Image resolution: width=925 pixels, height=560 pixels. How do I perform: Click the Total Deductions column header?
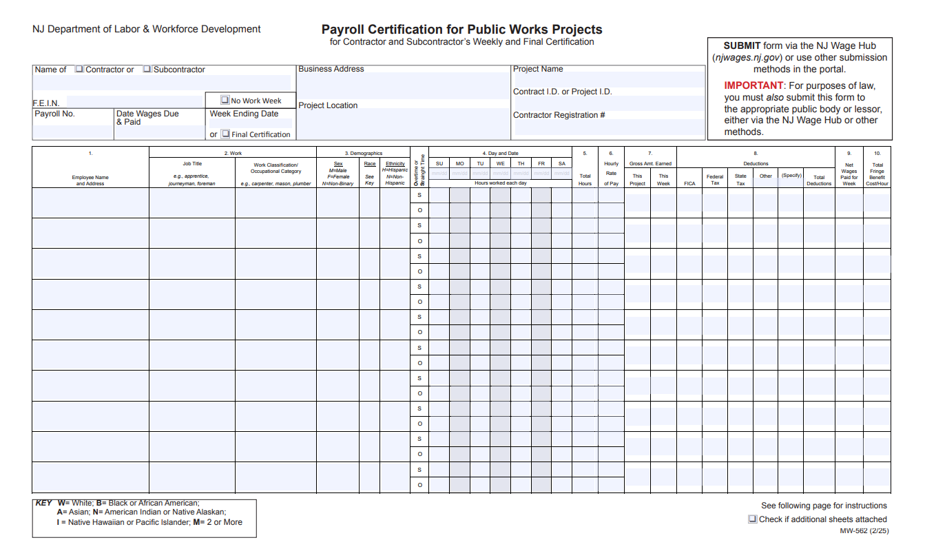point(819,180)
